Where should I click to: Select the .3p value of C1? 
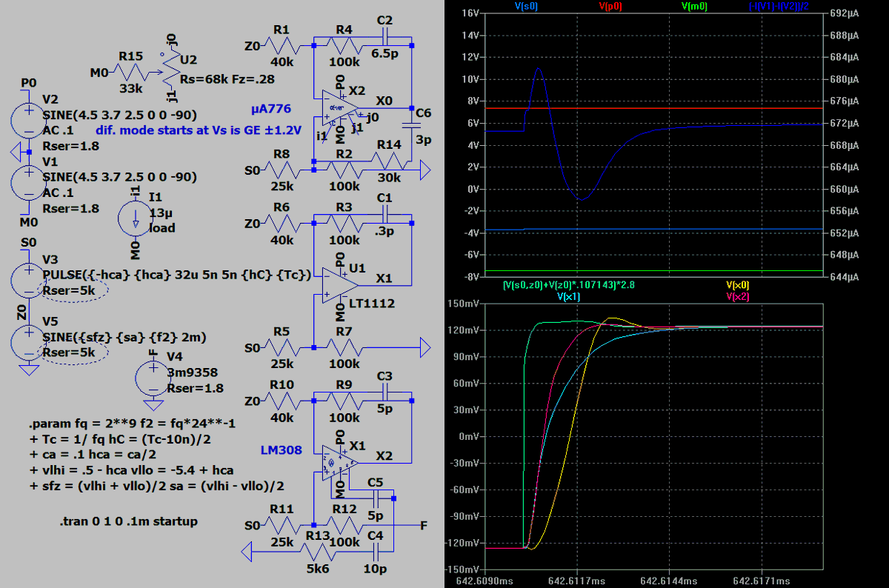(385, 231)
